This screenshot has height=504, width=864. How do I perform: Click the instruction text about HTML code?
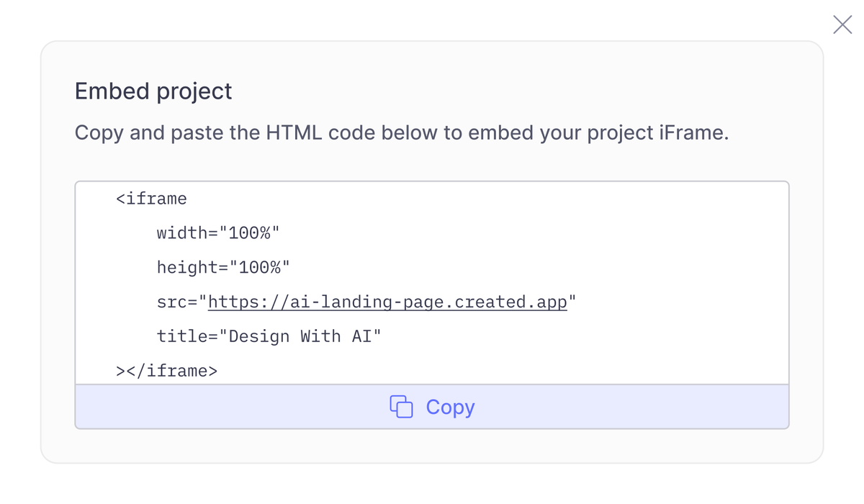[x=401, y=133]
